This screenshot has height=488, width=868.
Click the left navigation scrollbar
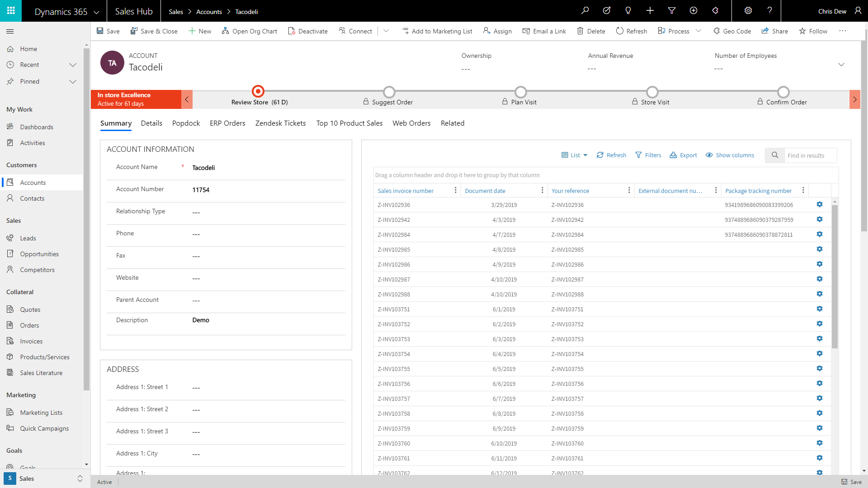[x=86, y=219]
